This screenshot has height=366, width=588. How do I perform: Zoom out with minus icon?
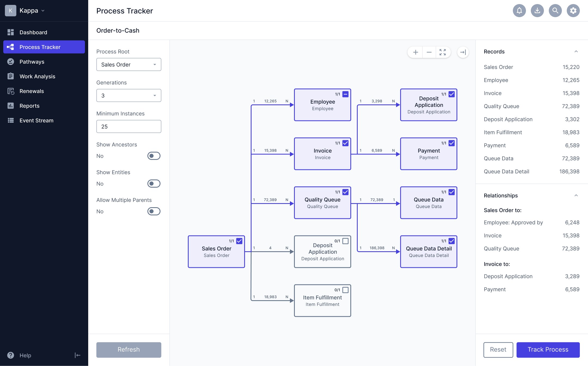tap(429, 52)
